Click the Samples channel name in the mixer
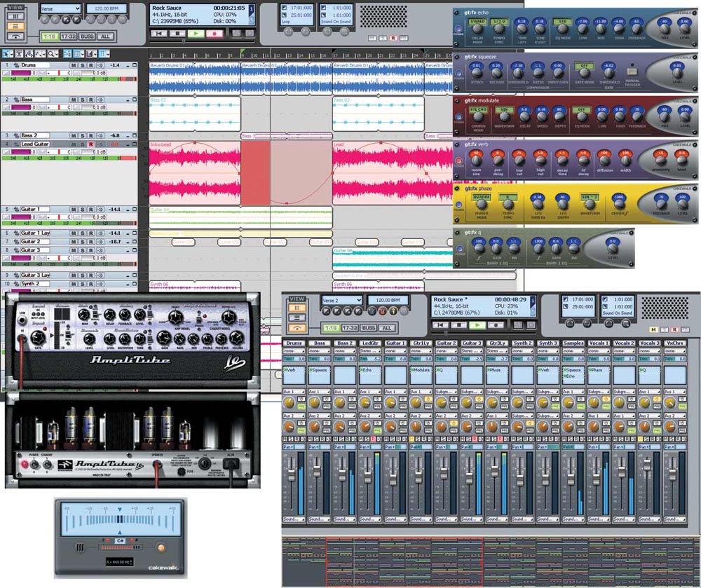Viewport: 701px width, 588px height. (x=573, y=343)
